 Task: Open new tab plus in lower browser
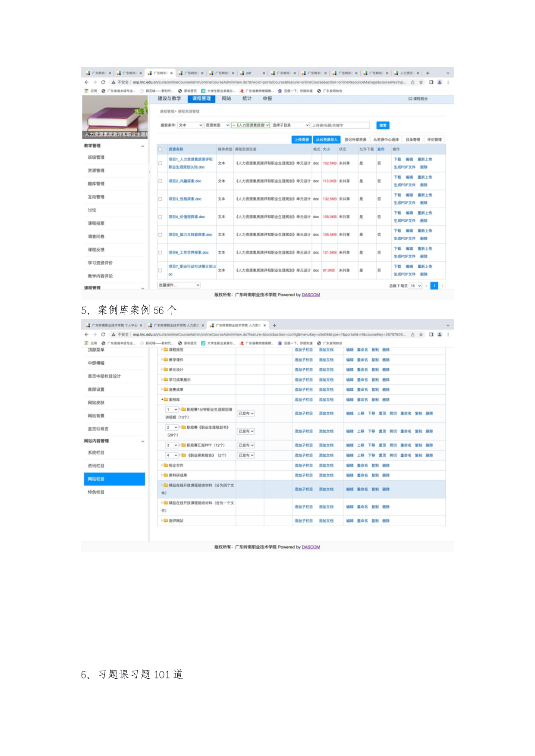click(x=274, y=326)
